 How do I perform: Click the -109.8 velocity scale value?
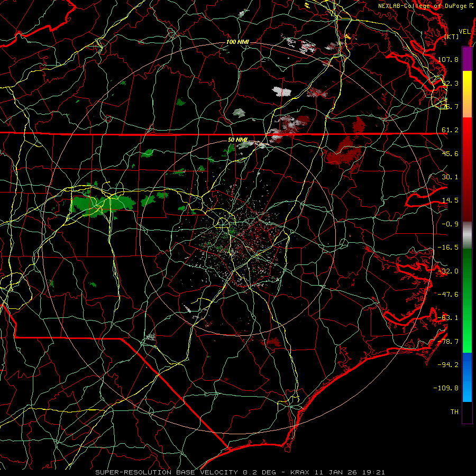coord(446,388)
